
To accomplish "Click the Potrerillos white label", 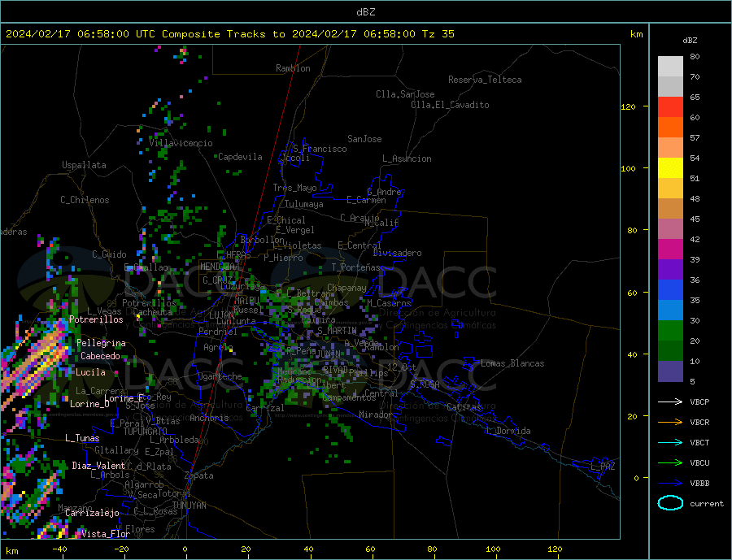I will click(x=96, y=319).
